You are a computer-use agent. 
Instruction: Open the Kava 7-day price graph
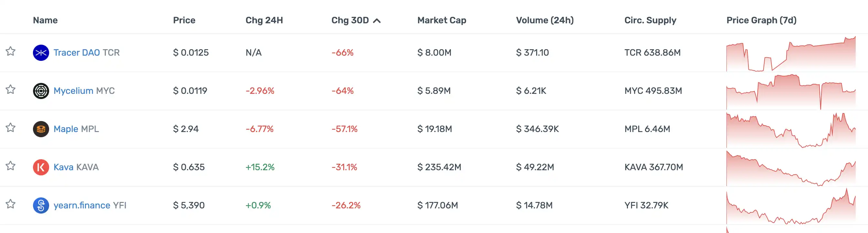click(790, 168)
